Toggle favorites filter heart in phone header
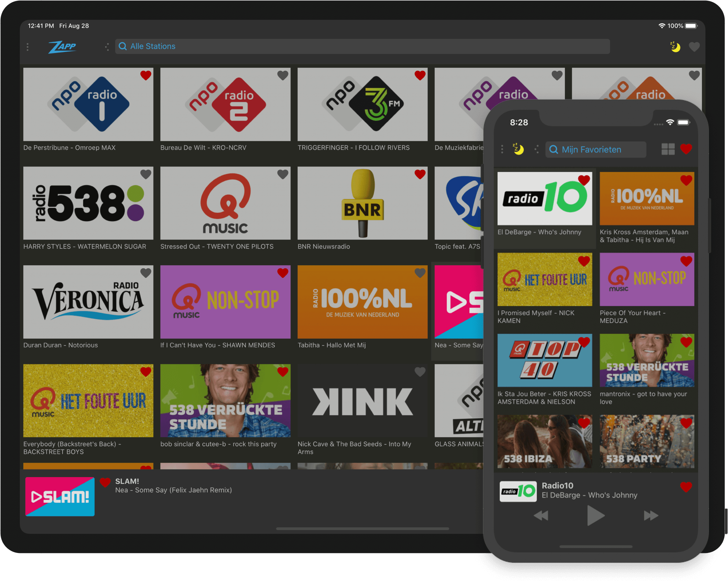The height and width of the screenshot is (581, 728). point(686,149)
